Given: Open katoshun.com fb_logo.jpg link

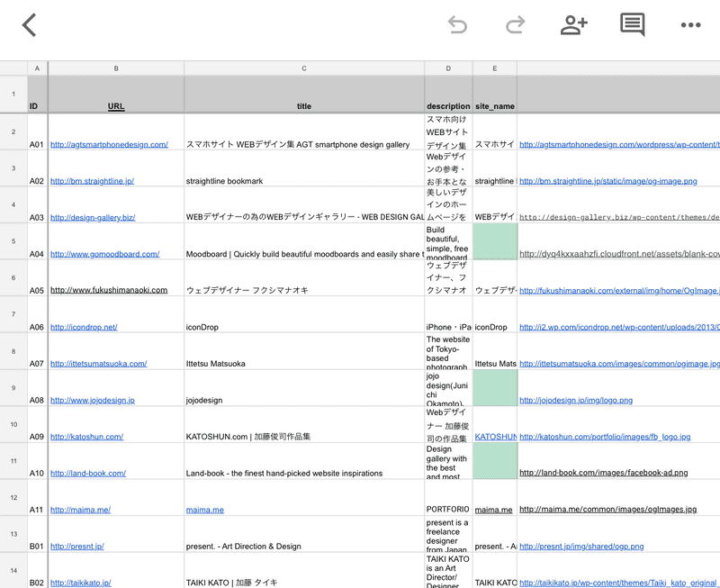Looking at the screenshot, I should pos(605,437).
